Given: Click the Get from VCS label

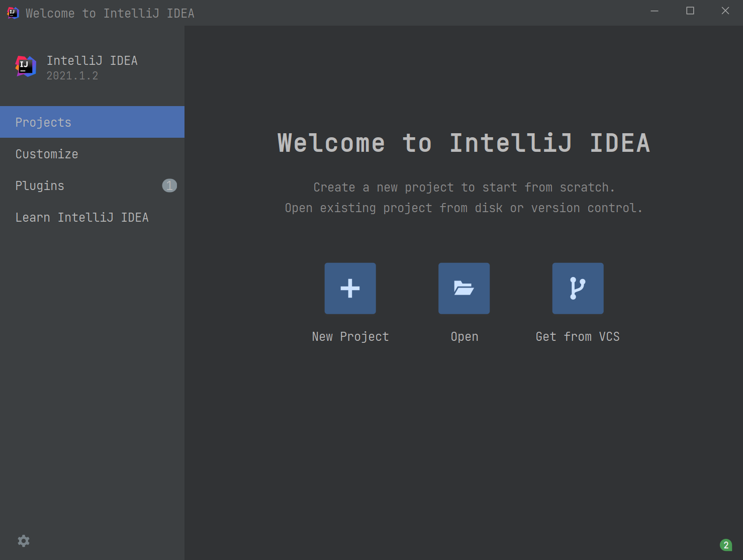Looking at the screenshot, I should 577,336.
